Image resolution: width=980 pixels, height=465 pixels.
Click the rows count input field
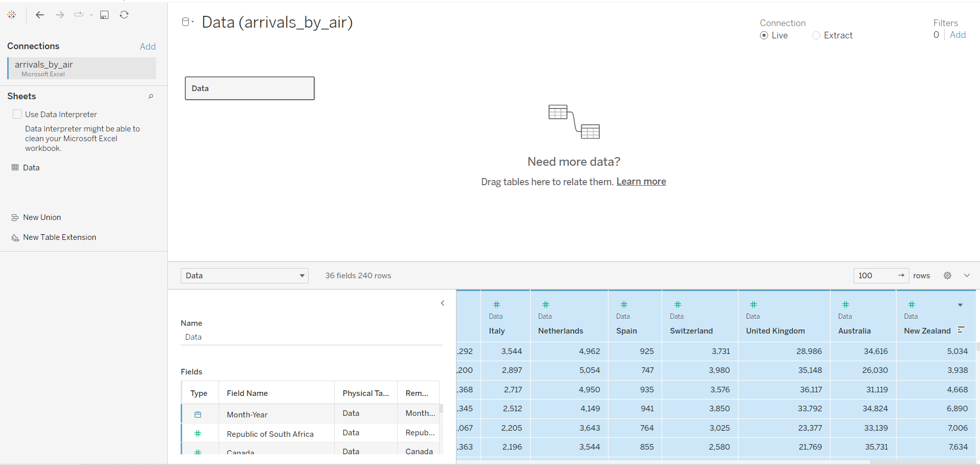(x=875, y=276)
